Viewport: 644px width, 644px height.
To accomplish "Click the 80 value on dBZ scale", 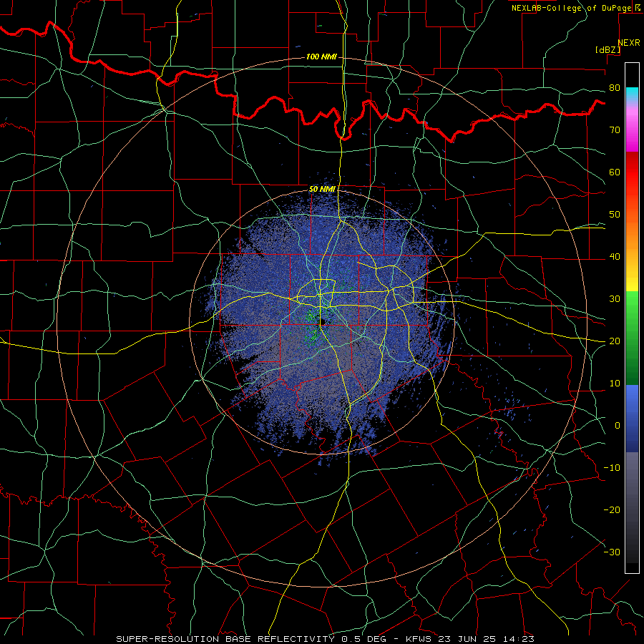I will tap(615, 88).
